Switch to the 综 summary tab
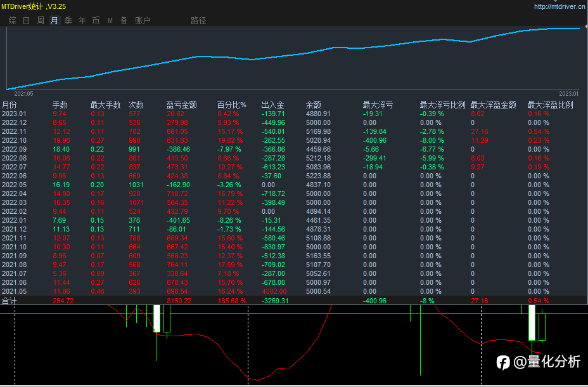This screenshot has width=588, height=387. [x=13, y=21]
